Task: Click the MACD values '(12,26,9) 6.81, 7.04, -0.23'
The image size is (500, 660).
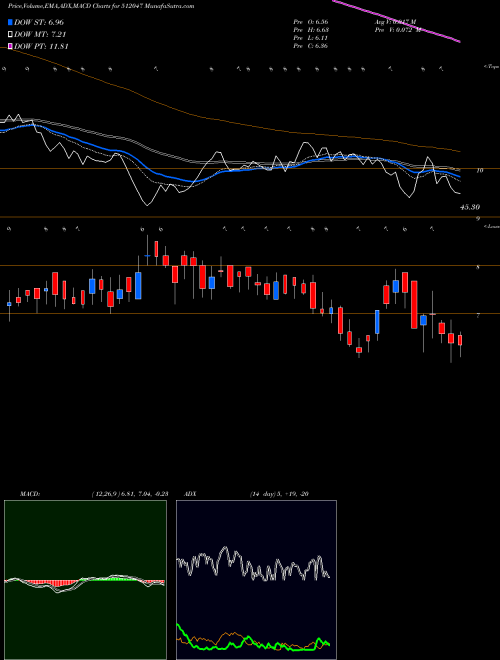Action: pos(130,494)
